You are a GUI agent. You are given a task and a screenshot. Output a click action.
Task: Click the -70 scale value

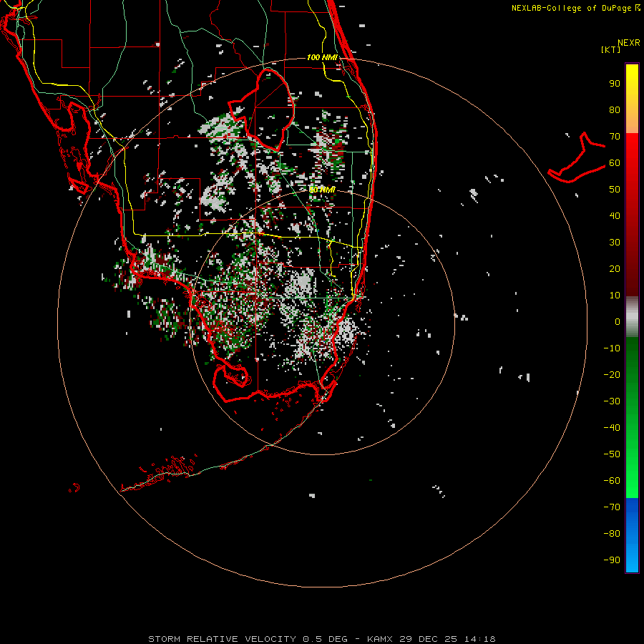pyautogui.click(x=612, y=507)
